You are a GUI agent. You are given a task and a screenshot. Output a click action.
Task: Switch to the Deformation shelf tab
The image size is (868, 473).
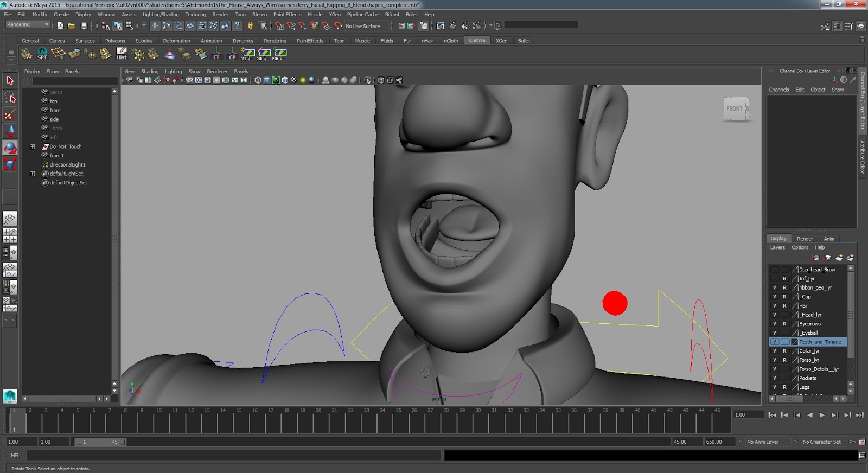(x=176, y=41)
